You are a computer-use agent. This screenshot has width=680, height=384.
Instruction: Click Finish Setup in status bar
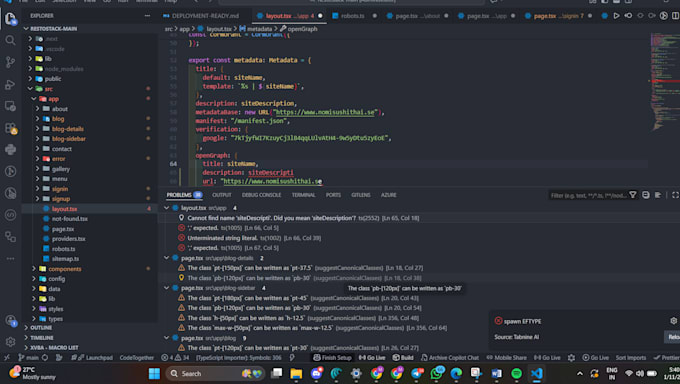point(332,358)
